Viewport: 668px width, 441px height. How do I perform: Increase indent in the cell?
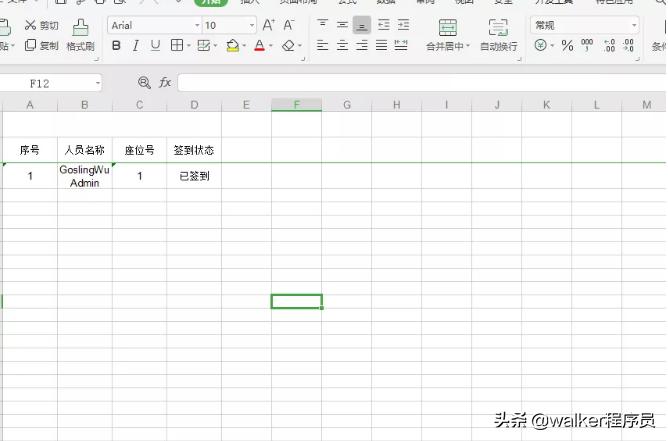[x=403, y=25]
